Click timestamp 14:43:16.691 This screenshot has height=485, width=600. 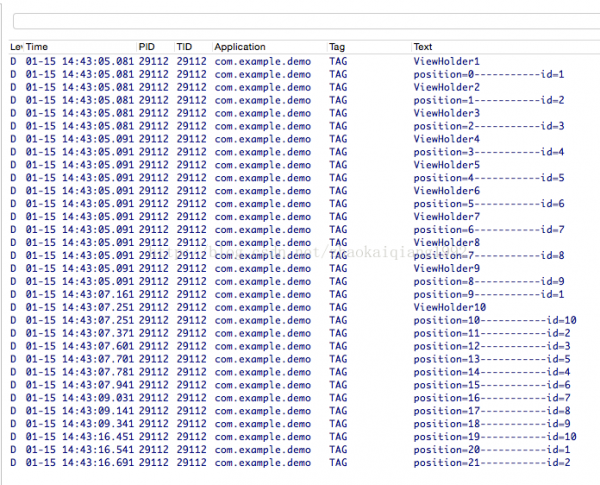point(98,463)
